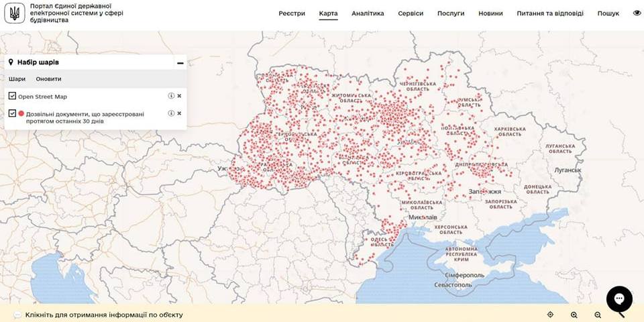Show info for Open Street Map layer
Screen dimensions: 644x322
coord(171,96)
